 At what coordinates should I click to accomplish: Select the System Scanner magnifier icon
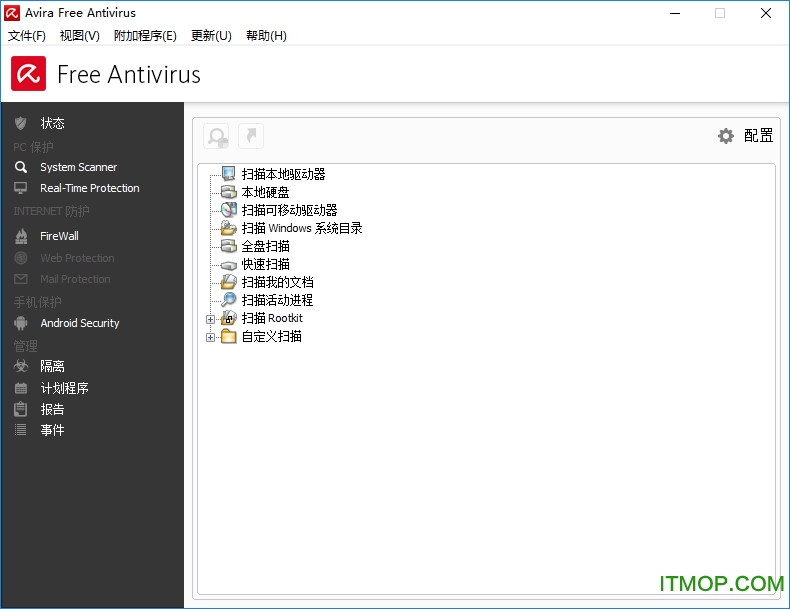click(x=21, y=167)
